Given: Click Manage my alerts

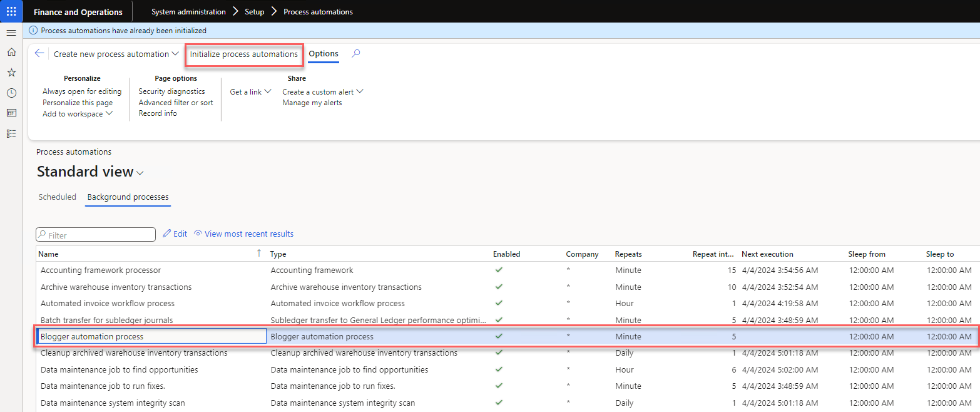Looking at the screenshot, I should coord(312,103).
